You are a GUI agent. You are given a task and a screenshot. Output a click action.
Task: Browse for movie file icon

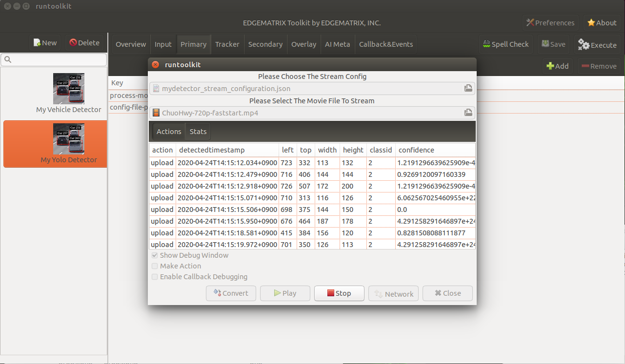[x=468, y=113]
